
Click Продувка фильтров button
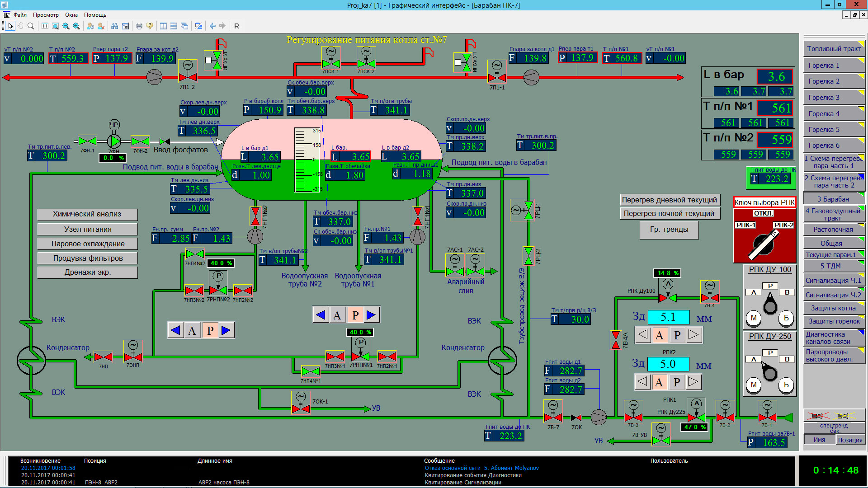click(87, 258)
